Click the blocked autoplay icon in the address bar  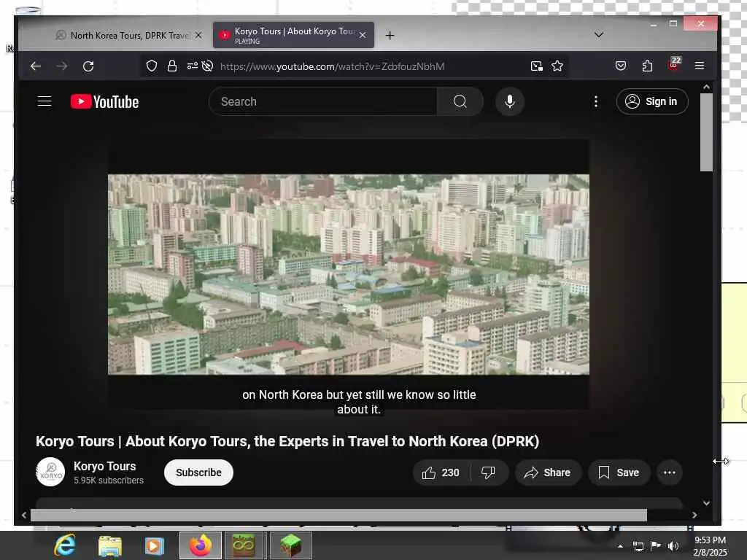(207, 66)
